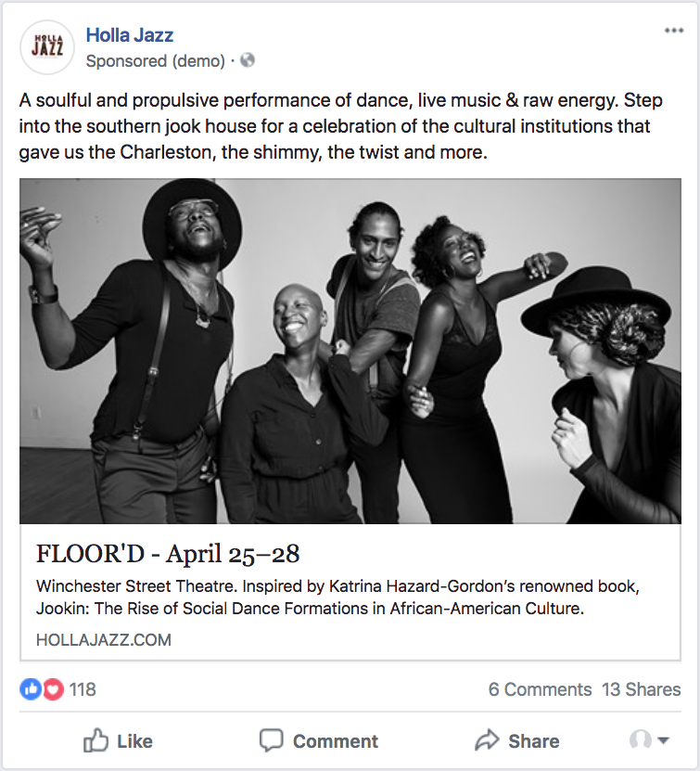The height and width of the screenshot is (771, 700).
Task: Show the 118 reactions count
Action: click(x=83, y=689)
